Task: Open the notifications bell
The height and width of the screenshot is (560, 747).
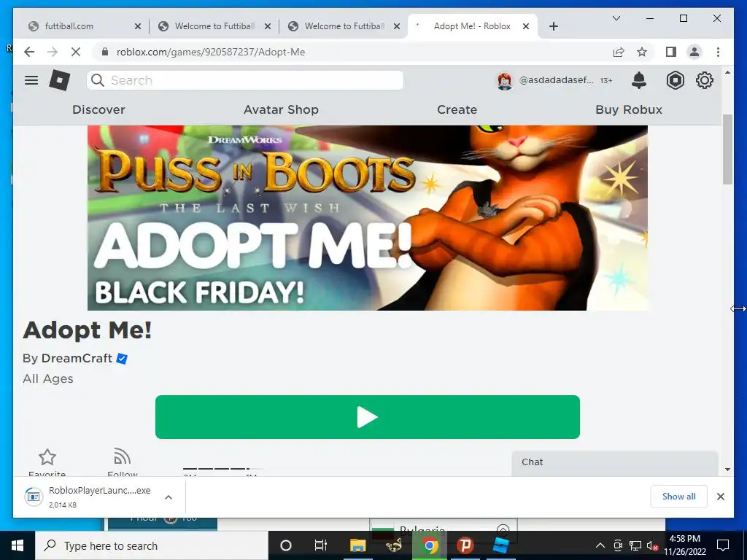Action: (x=639, y=80)
